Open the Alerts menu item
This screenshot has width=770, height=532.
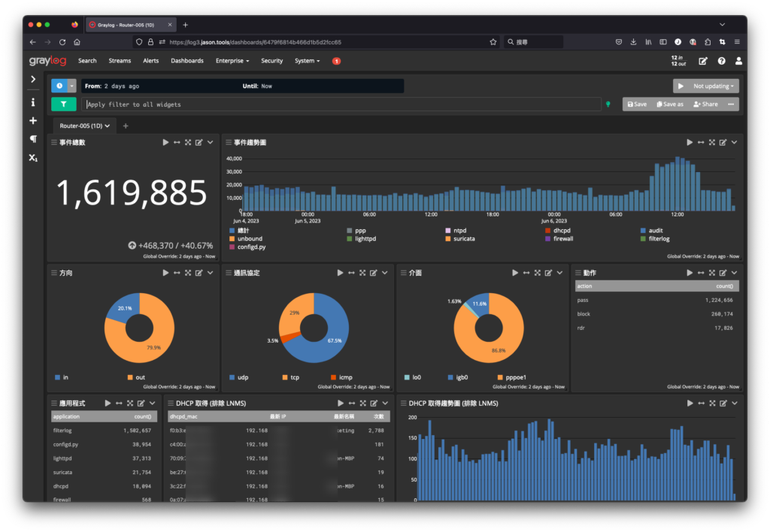pos(150,61)
